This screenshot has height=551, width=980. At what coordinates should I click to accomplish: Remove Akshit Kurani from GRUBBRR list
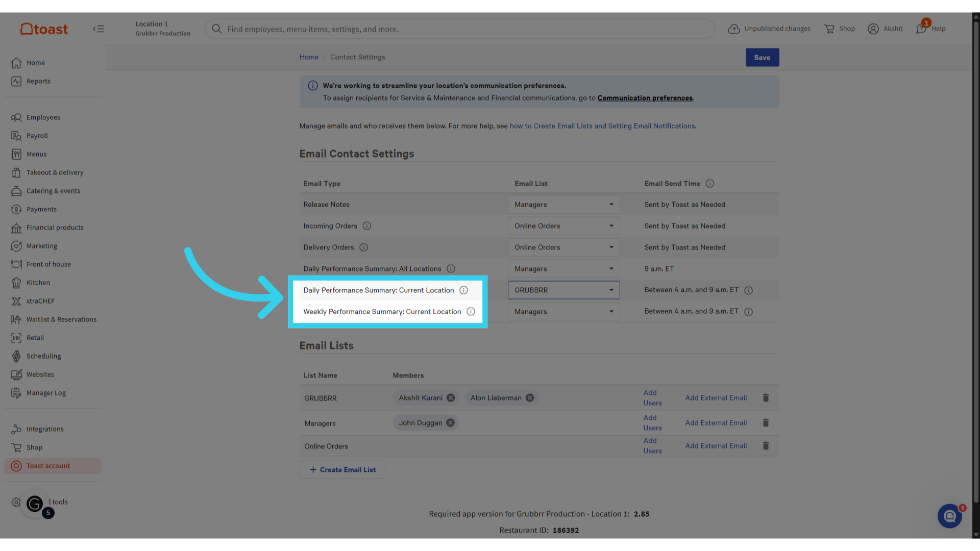click(451, 398)
